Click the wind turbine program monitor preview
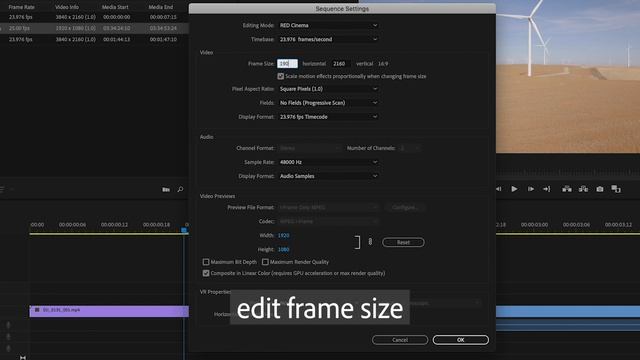Viewport: 640px width, 360px height. point(568,76)
